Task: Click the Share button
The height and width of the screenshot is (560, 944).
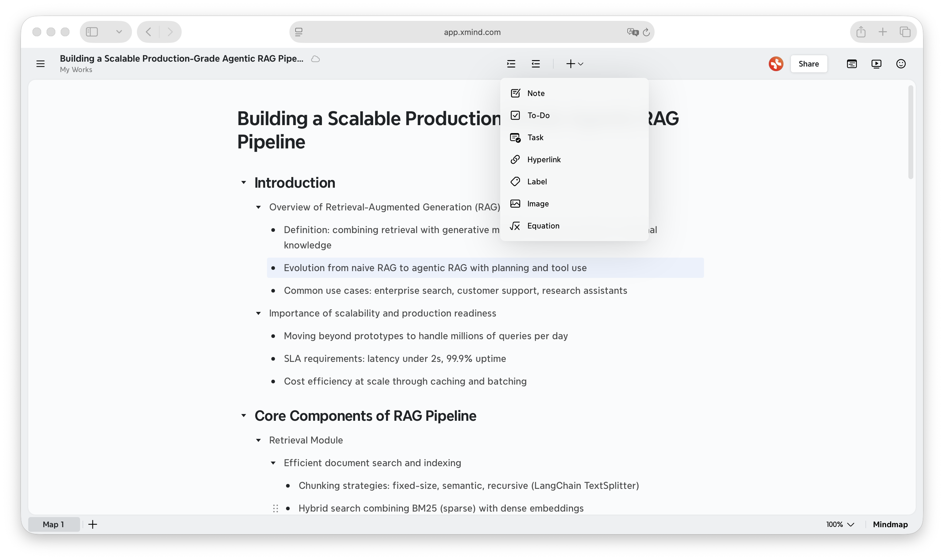Action: (x=808, y=64)
